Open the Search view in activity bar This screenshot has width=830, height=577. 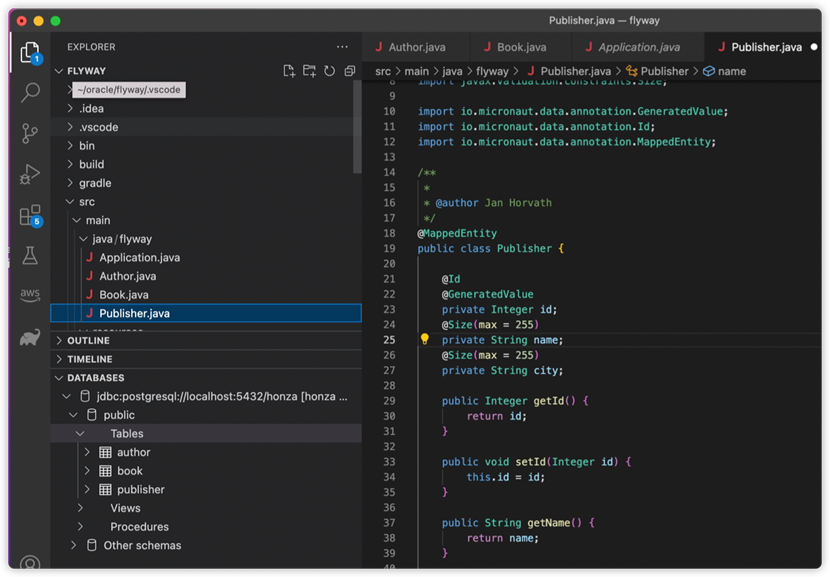(30, 92)
